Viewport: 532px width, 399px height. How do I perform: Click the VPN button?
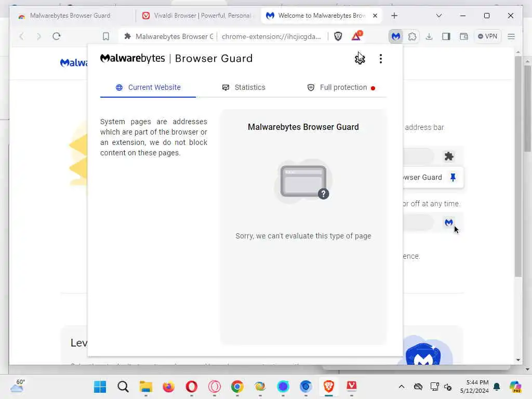tap(487, 36)
